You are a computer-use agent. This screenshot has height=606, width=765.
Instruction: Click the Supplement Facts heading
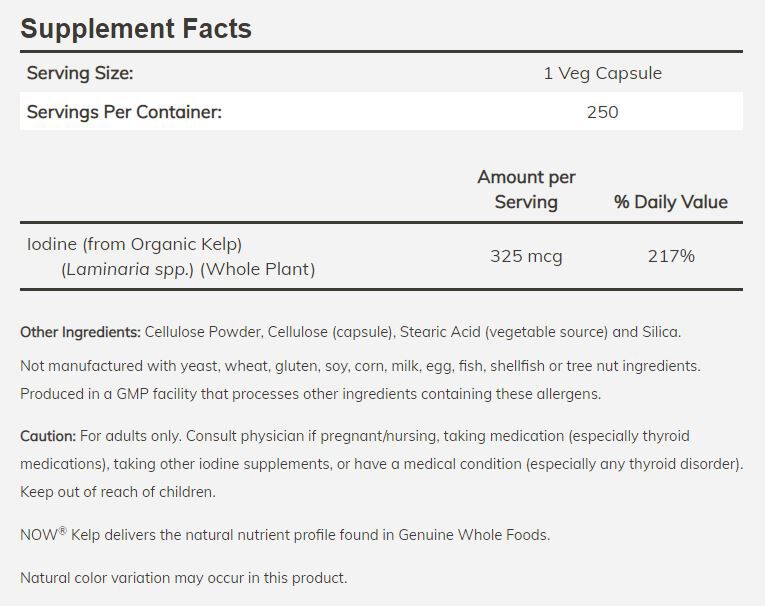(136, 28)
